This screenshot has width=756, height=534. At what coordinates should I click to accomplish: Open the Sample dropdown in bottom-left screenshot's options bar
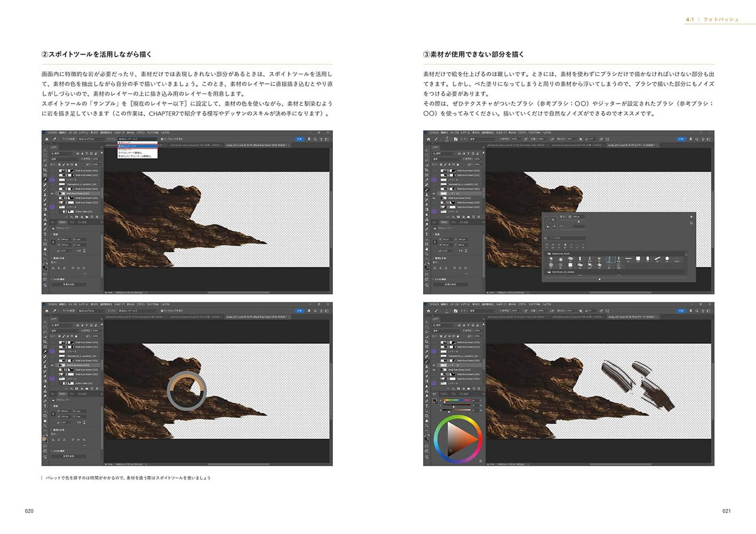click(x=138, y=311)
